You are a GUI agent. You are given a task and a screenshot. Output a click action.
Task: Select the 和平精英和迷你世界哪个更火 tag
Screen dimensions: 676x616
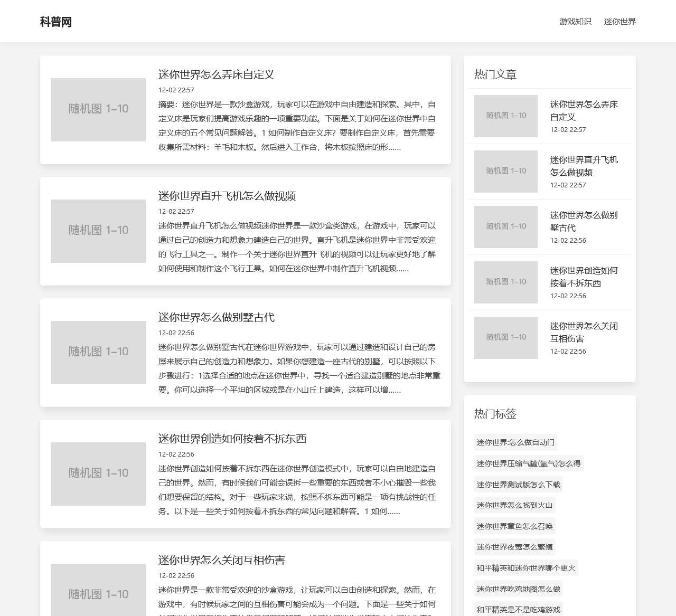pos(525,568)
